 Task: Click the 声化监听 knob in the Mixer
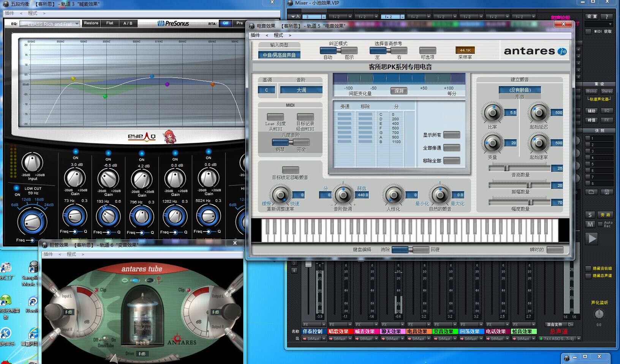click(599, 314)
